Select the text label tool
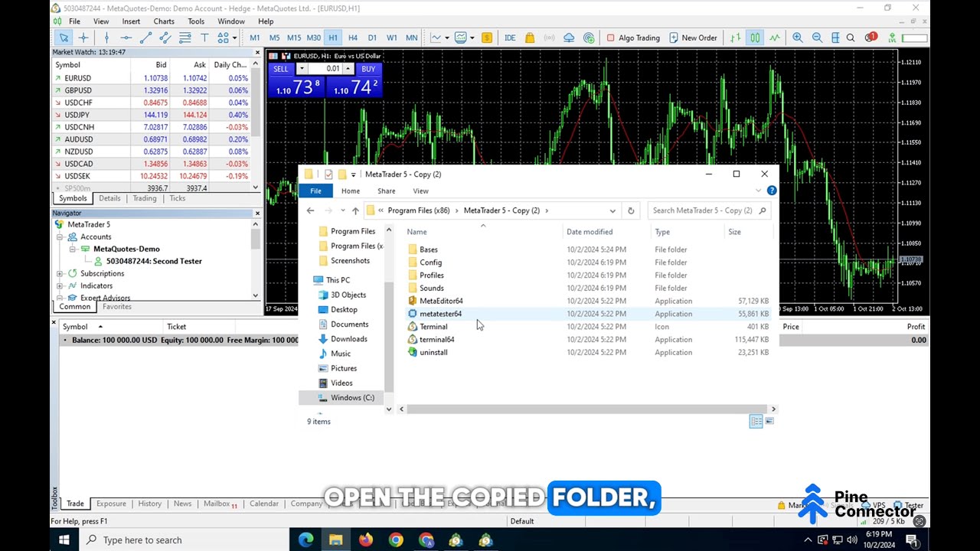Viewport: 980px width, 551px height. tap(204, 37)
